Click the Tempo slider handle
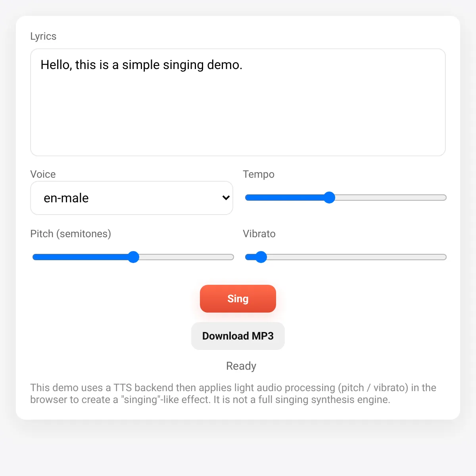The width and height of the screenshot is (476, 476). 329,198
